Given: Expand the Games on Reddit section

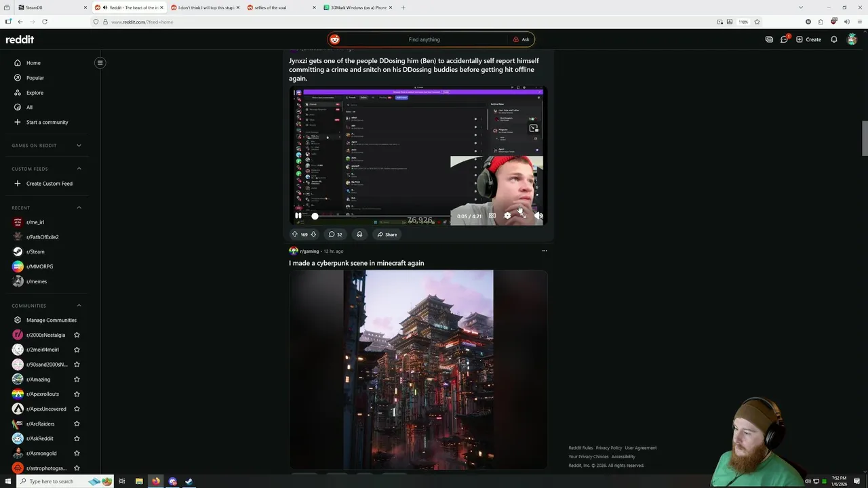Looking at the screenshot, I should pyautogui.click(x=79, y=145).
